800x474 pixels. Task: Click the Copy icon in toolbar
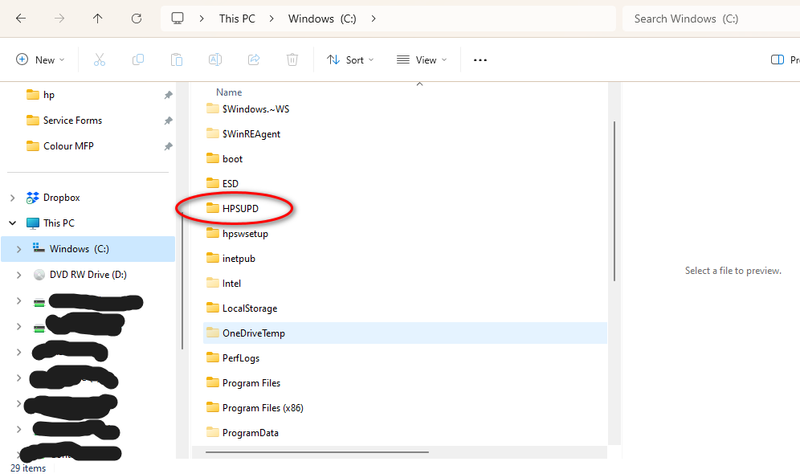(x=138, y=60)
